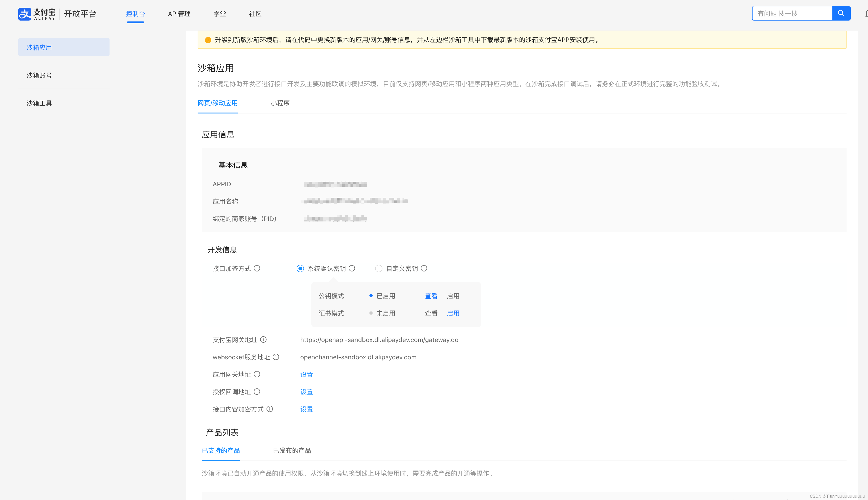Click info icon beside websocket服务地址

coord(276,357)
